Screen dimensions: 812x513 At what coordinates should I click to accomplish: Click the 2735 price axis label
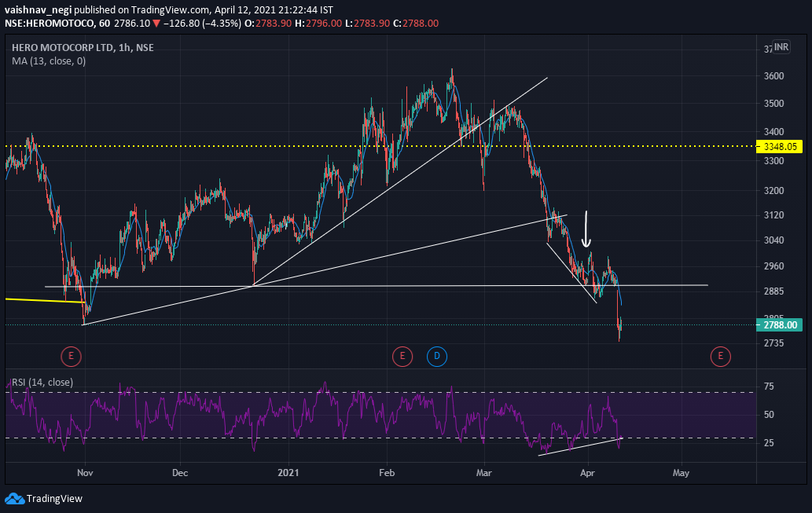click(x=773, y=343)
